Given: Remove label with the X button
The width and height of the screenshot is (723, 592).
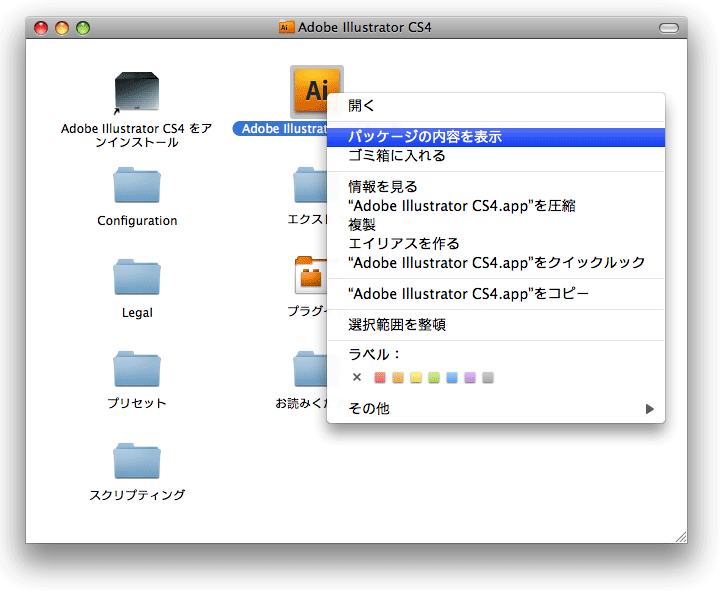Looking at the screenshot, I should point(356,377).
